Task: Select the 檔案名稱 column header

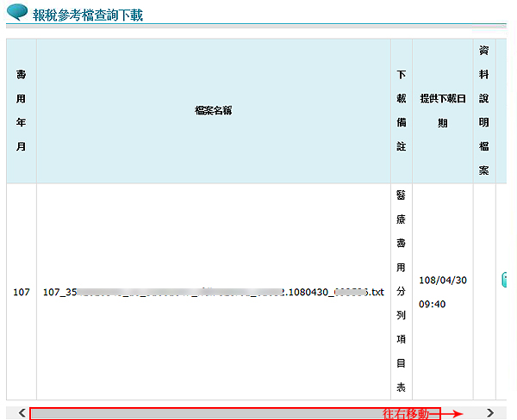Action: [213, 110]
